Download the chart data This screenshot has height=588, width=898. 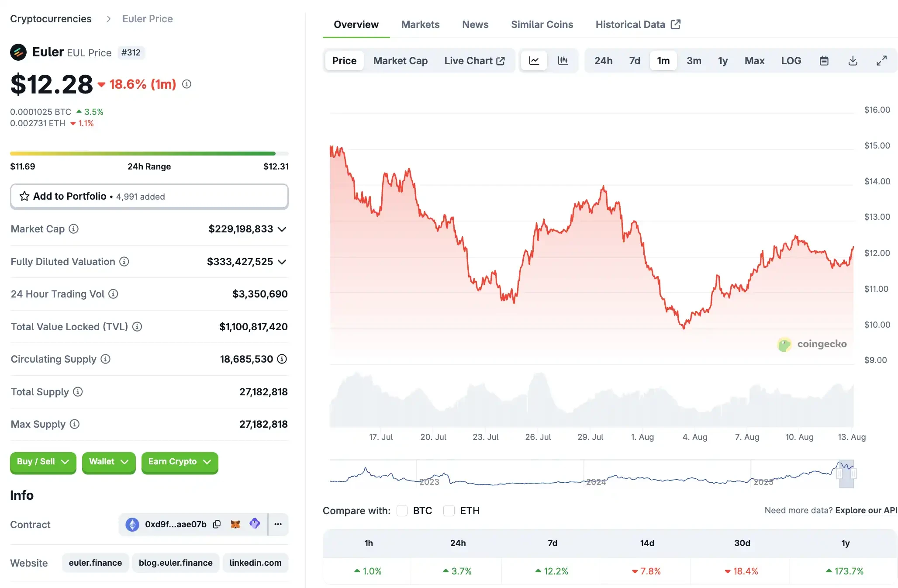tap(853, 60)
